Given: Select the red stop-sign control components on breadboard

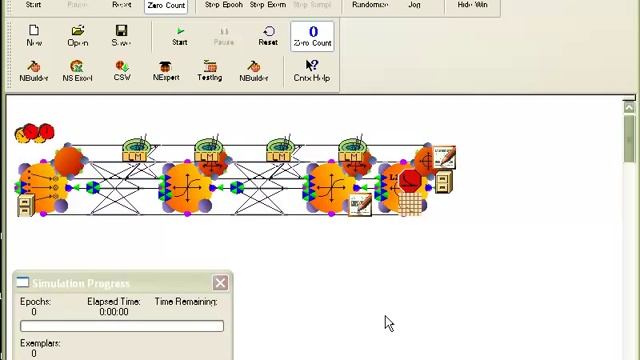Looking at the screenshot, I should coord(35,133).
